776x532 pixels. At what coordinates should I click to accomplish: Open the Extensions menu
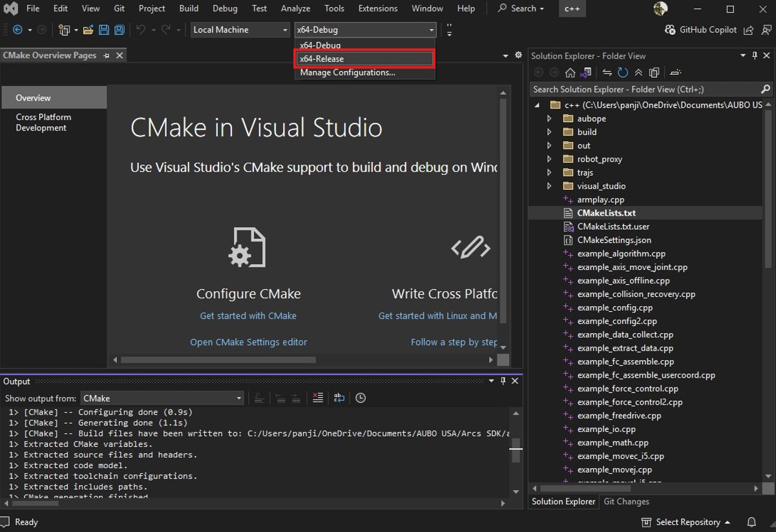[378, 8]
